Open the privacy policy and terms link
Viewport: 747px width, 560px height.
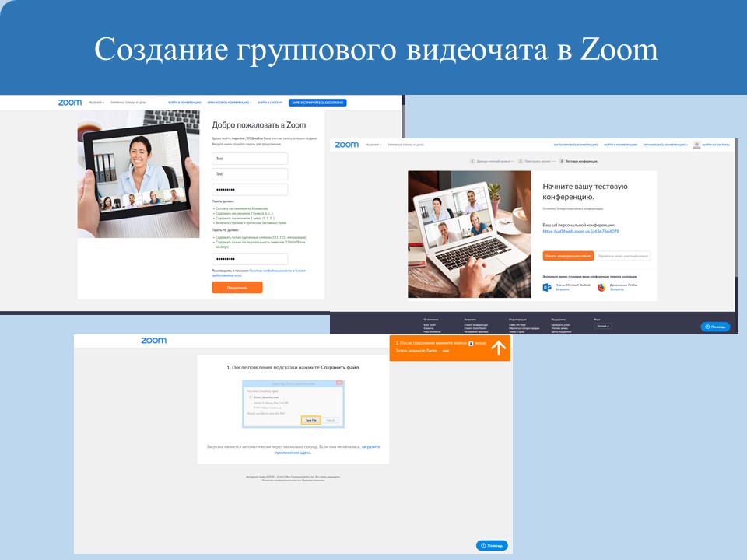tap(260, 273)
